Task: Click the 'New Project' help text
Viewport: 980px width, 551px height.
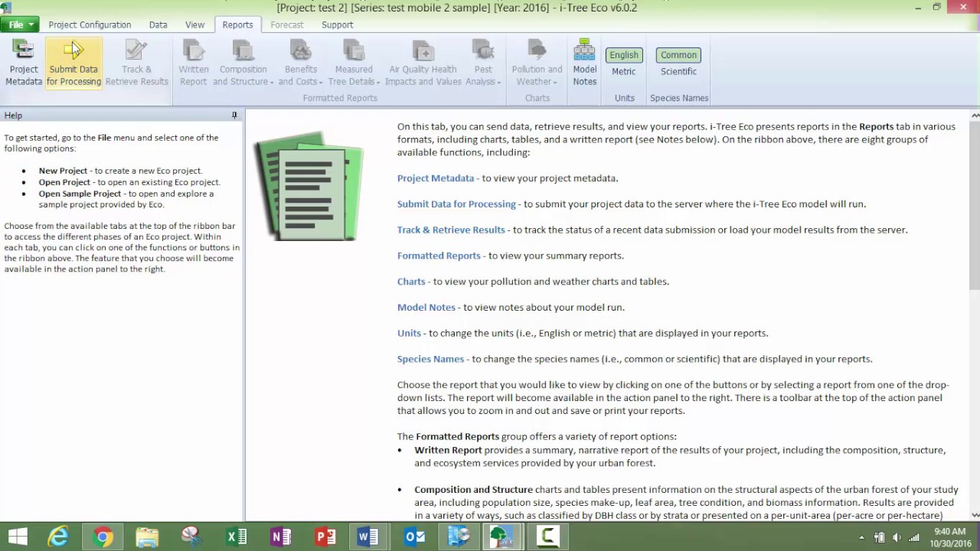Action: point(63,171)
